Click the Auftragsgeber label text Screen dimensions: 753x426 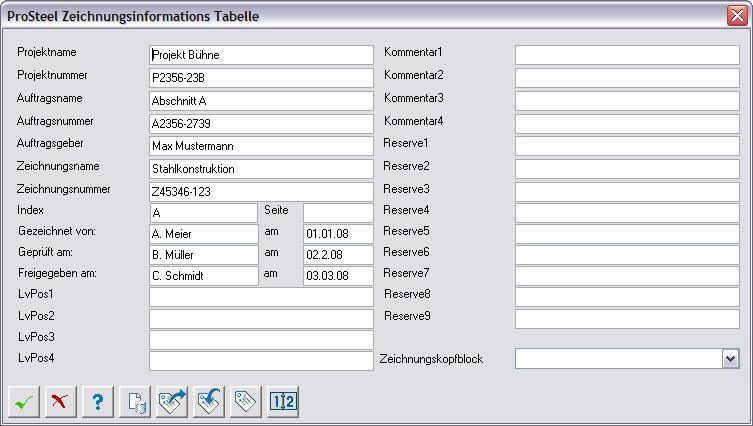pyautogui.click(x=50, y=143)
